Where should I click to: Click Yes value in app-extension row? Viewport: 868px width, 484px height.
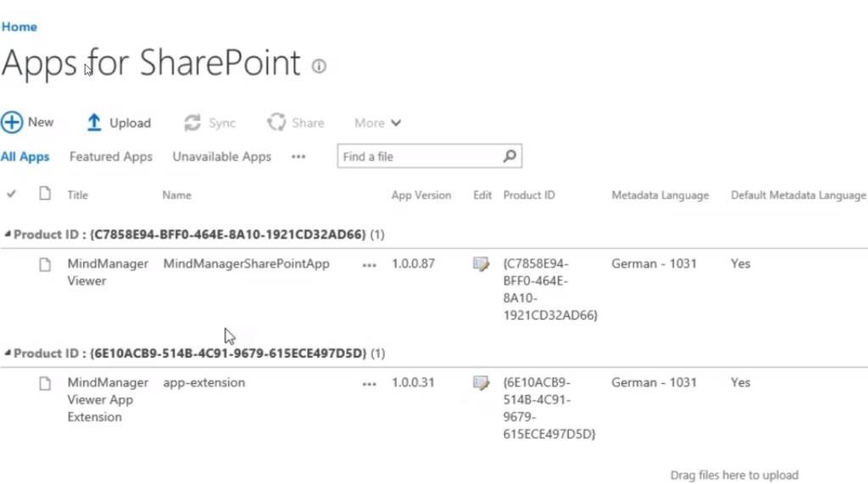(741, 382)
